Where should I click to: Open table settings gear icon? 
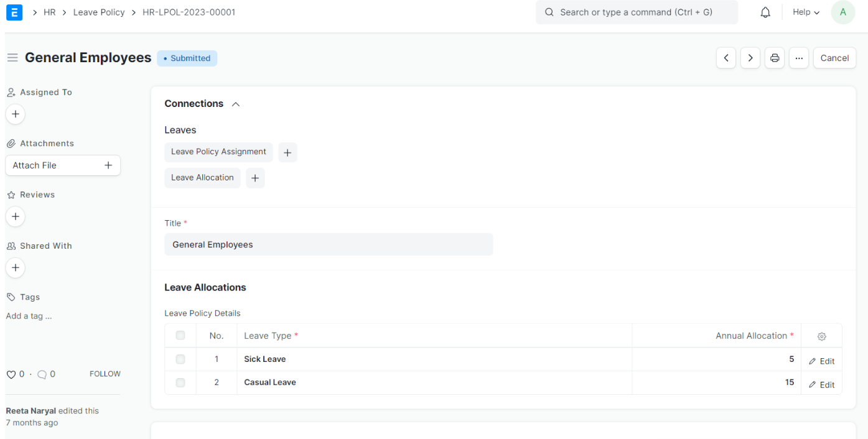point(821,336)
